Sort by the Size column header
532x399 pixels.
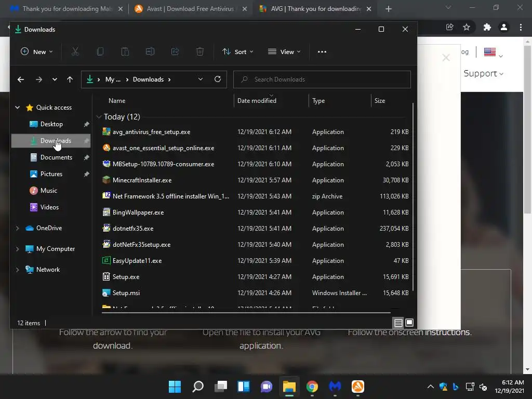tap(380, 101)
